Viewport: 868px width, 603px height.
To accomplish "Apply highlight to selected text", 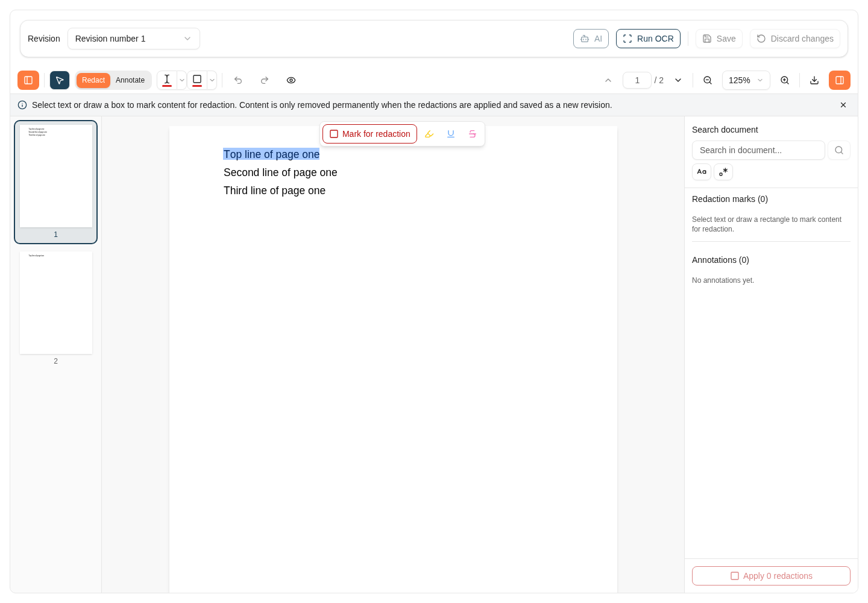I will tap(429, 134).
